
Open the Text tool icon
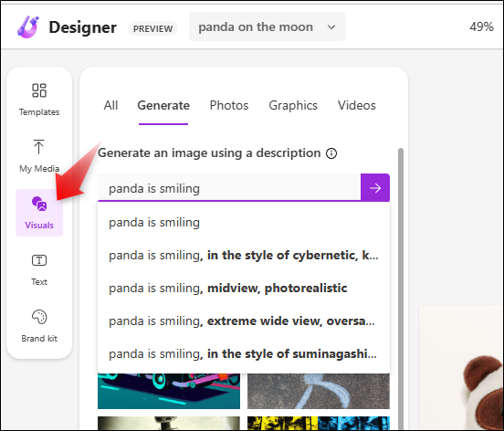click(39, 260)
